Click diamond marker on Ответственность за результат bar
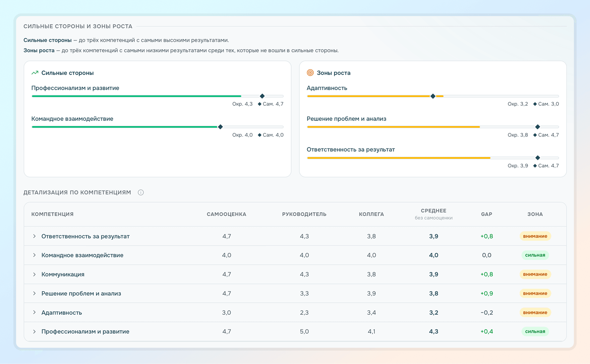Screen dimensions: 590x364 (538, 158)
